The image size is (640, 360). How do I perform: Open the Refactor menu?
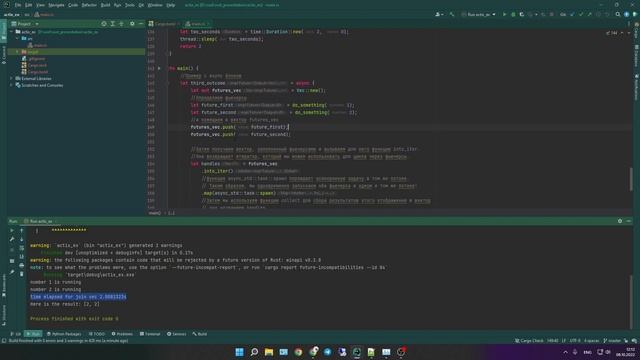coord(89,5)
